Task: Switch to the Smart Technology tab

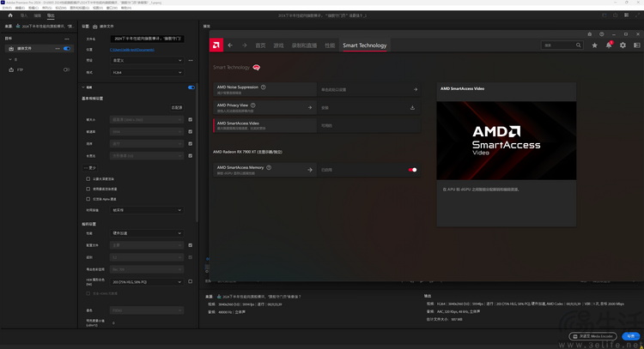Action: [x=365, y=45]
